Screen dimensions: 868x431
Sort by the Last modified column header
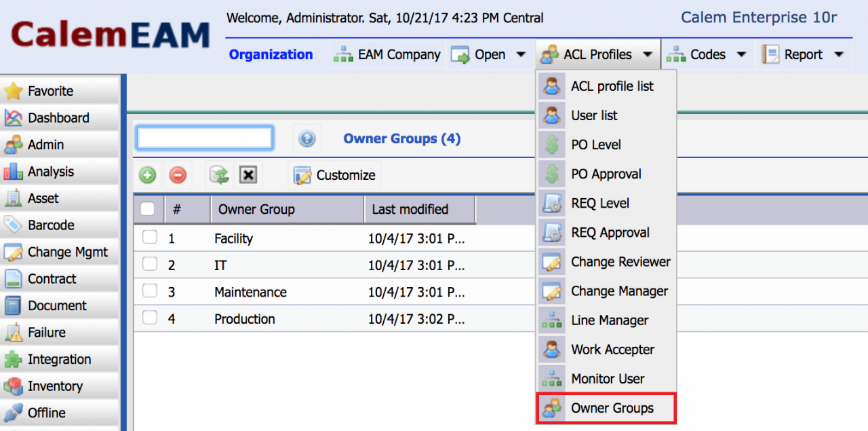click(x=420, y=210)
